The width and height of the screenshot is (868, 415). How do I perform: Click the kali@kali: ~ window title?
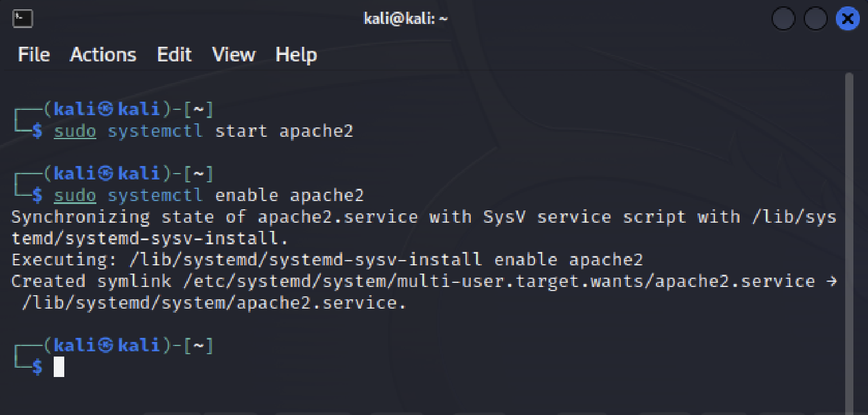click(405, 19)
